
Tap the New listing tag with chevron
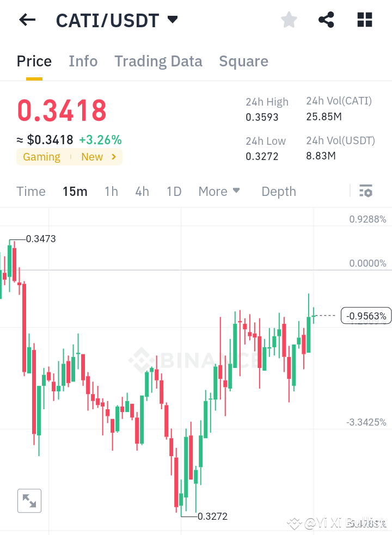pyautogui.click(x=98, y=157)
